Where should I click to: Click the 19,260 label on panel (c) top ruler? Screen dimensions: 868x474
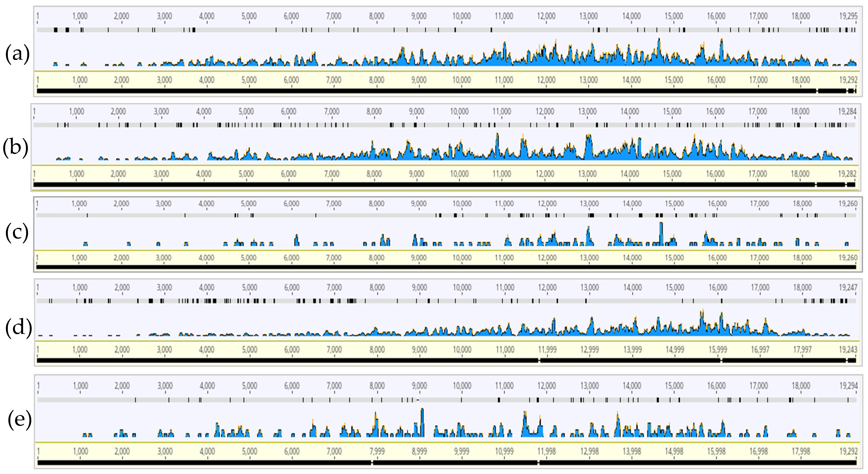848,204
